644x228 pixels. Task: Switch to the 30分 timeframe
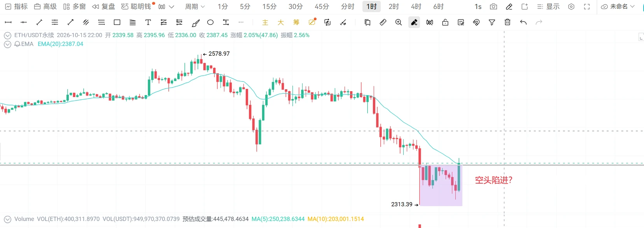point(296,7)
